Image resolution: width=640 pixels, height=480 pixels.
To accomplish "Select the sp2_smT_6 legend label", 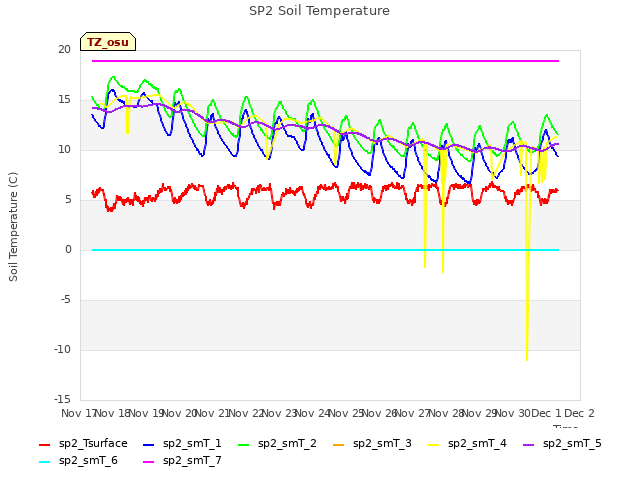I will (88, 461).
